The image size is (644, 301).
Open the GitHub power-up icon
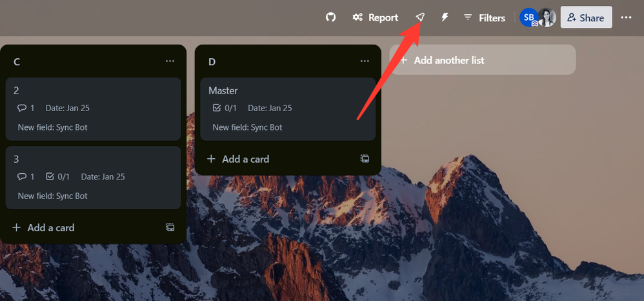click(330, 17)
